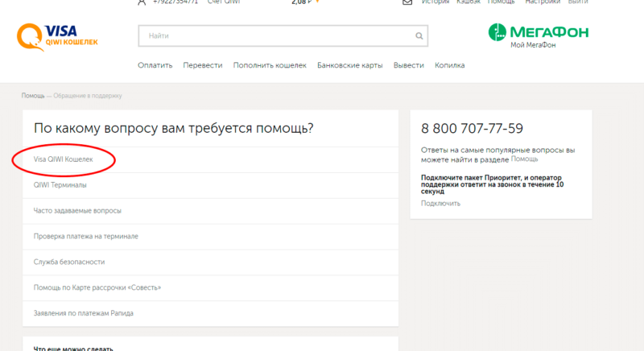
Task: Click Помощь between Кэшбэк and Настройки
Action: 501,2
